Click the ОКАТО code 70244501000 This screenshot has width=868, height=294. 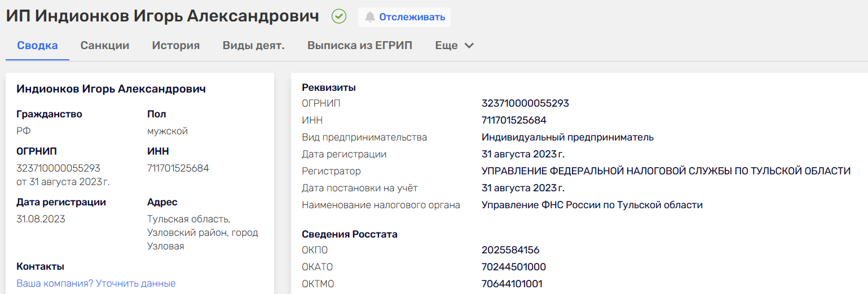[514, 267]
